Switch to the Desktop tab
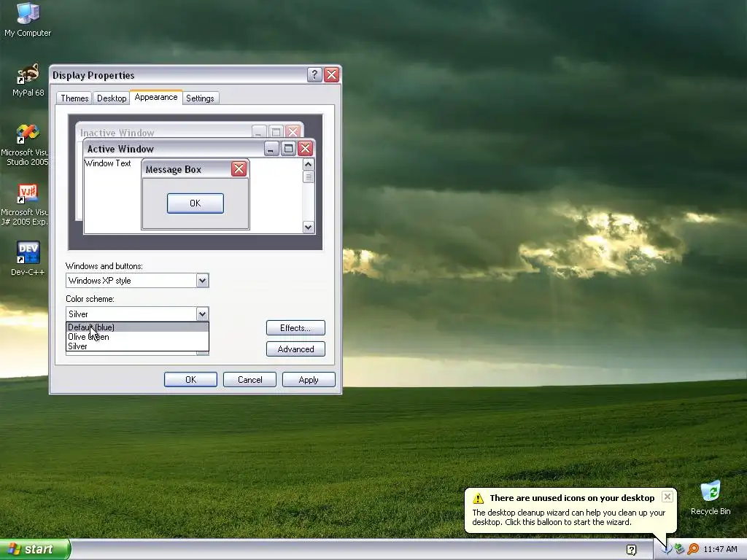Image resolution: width=747 pixels, height=560 pixels. point(112,98)
